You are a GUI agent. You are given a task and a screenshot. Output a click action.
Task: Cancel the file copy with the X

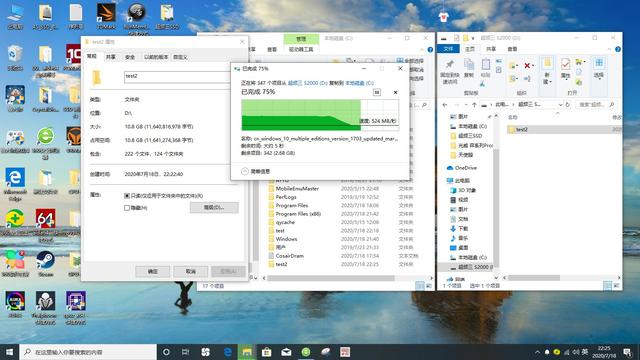[x=395, y=93]
